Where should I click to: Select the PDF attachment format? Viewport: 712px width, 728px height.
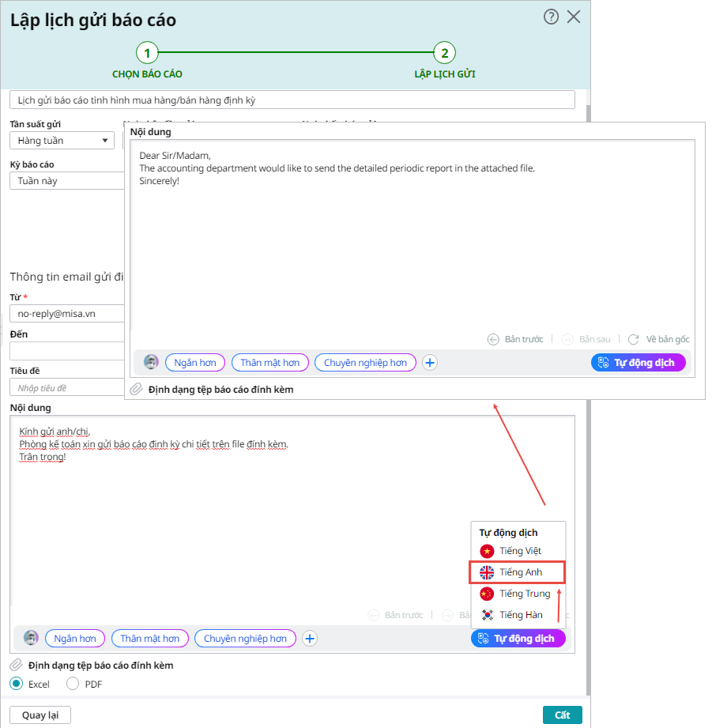pos(73,684)
